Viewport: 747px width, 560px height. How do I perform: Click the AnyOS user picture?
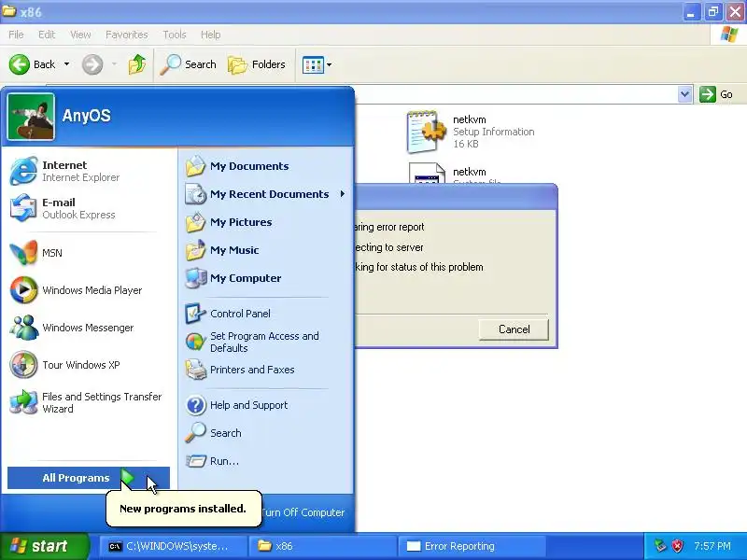click(x=31, y=117)
